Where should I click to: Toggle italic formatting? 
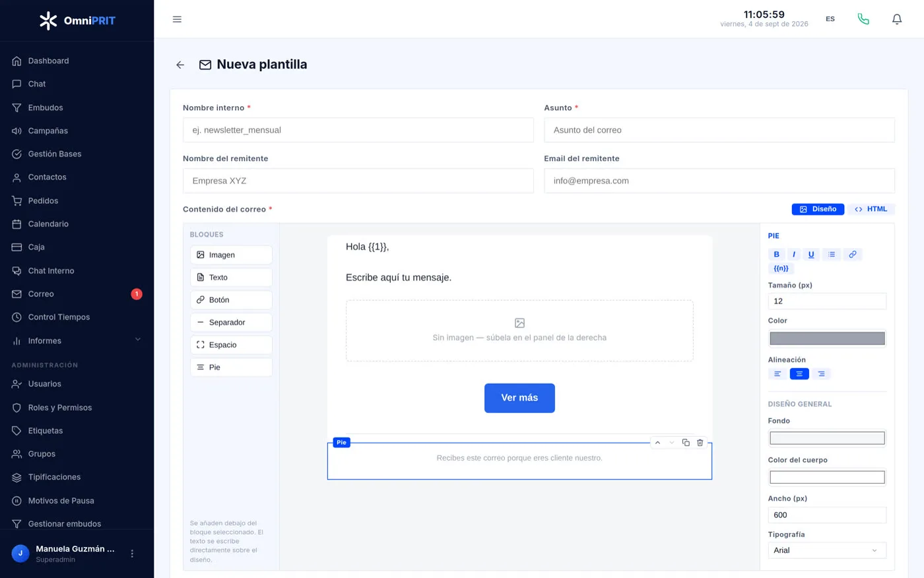click(794, 254)
